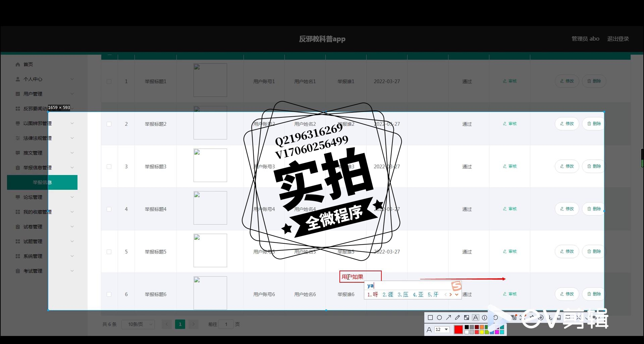Screen dimensions: 644x344
Task: Click the clipboard icon beside 试卷管理
Action: (x=18, y=227)
